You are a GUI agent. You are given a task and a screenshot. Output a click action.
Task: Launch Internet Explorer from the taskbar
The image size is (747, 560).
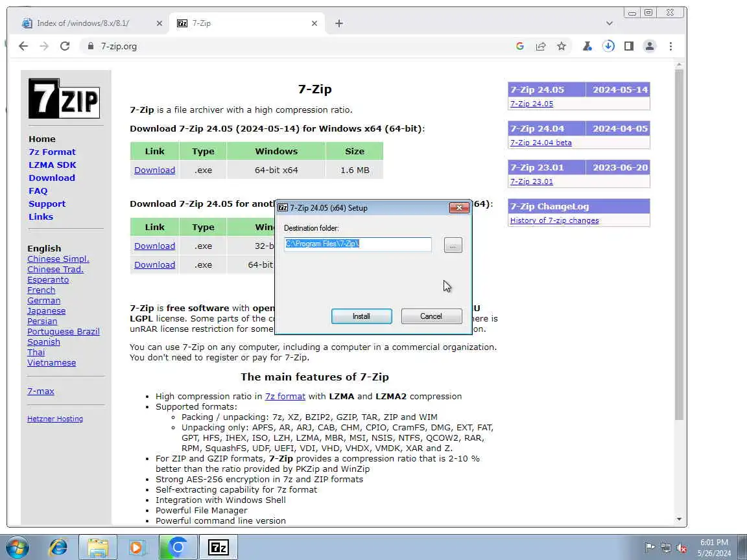tap(58, 547)
